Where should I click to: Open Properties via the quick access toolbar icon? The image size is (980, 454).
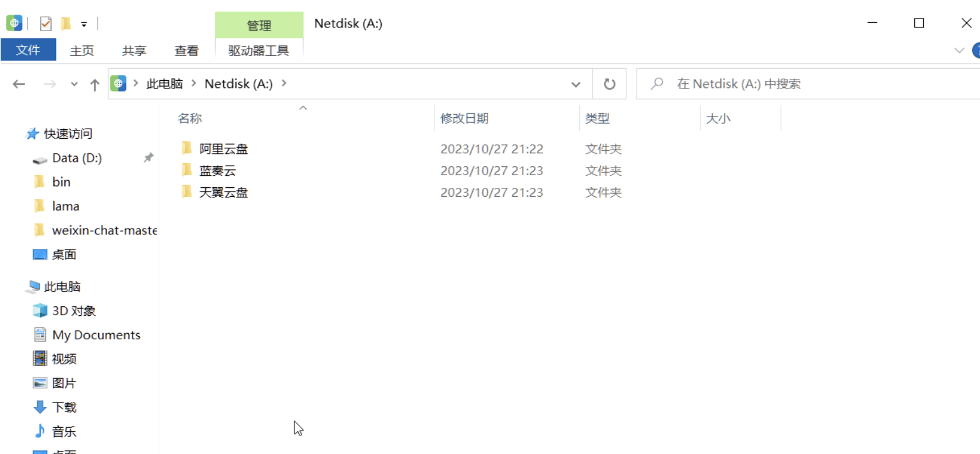45,23
